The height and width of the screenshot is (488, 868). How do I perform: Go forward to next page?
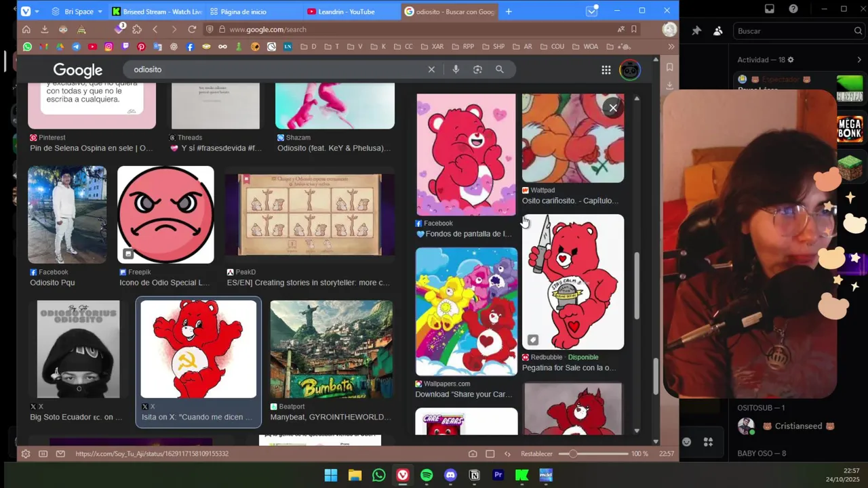(174, 29)
